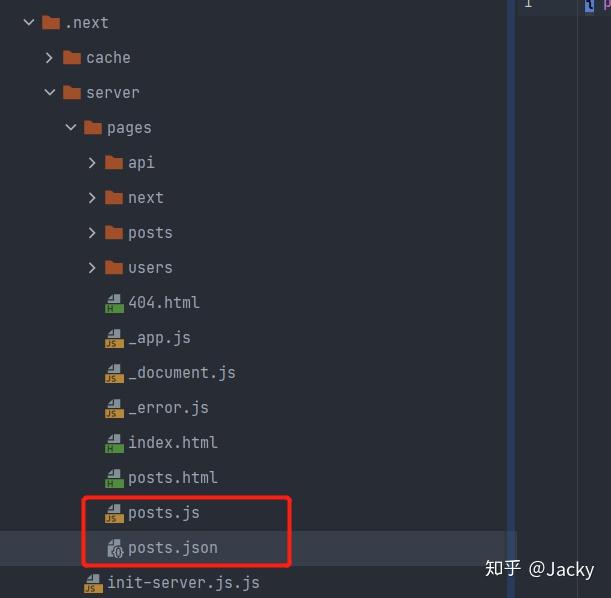
Task: Select the server folder name
Action: [x=113, y=93]
